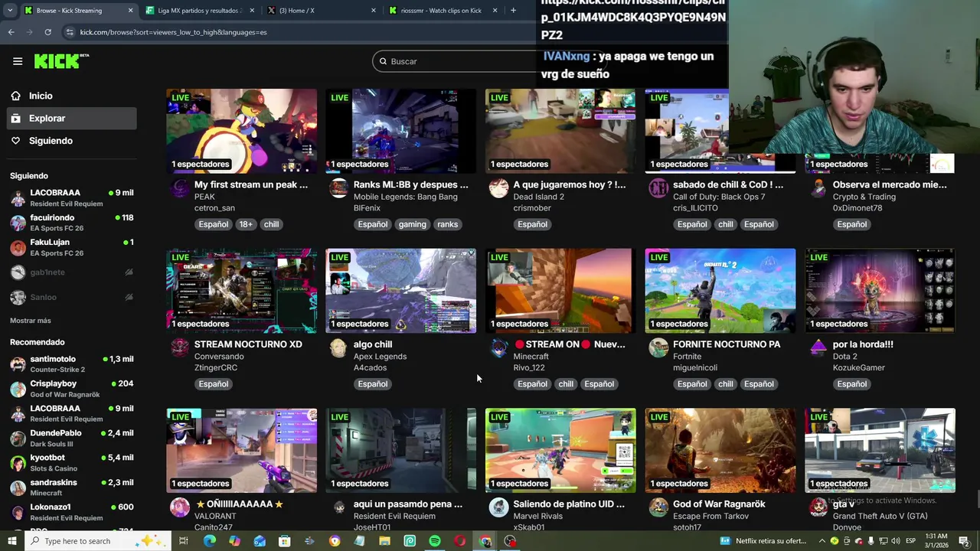The width and height of the screenshot is (980, 551).
Task: Open 'My first stream un peak' thumbnail
Action: 241,131
